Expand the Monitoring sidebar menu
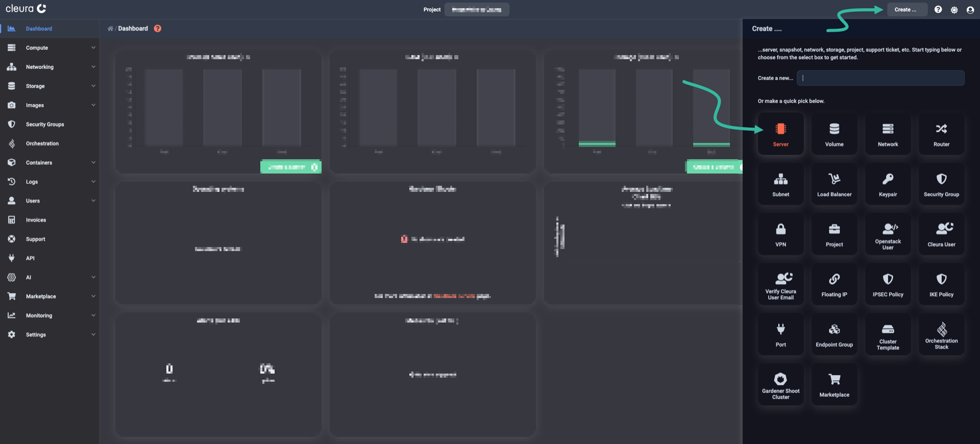980x444 pixels. pos(50,316)
